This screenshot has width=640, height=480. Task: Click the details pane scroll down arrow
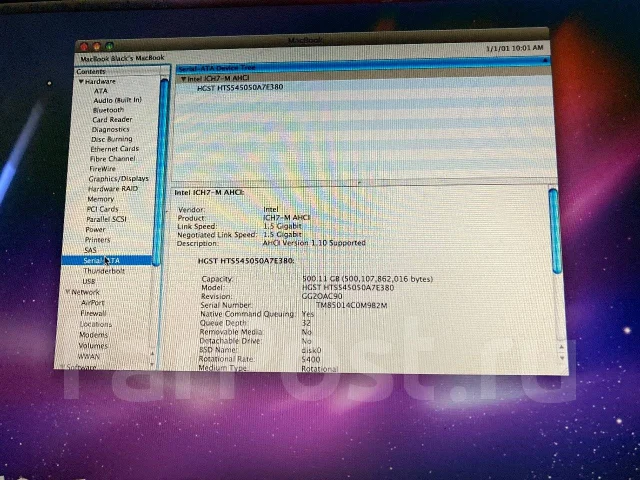(x=562, y=358)
